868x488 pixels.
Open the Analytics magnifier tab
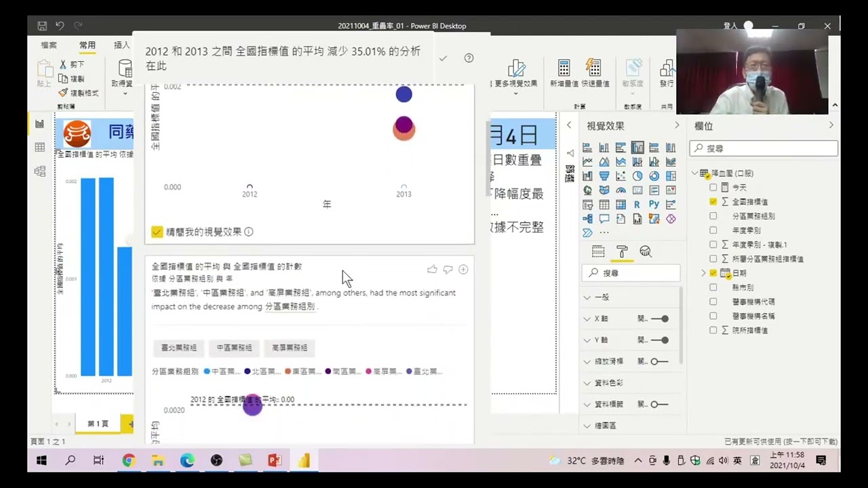click(x=646, y=251)
